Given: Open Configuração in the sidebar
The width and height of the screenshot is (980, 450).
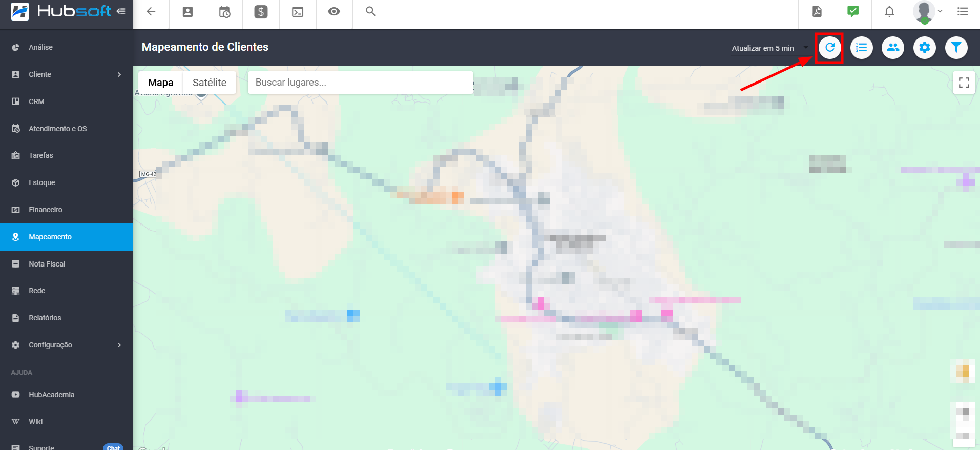Looking at the screenshot, I should [66, 345].
